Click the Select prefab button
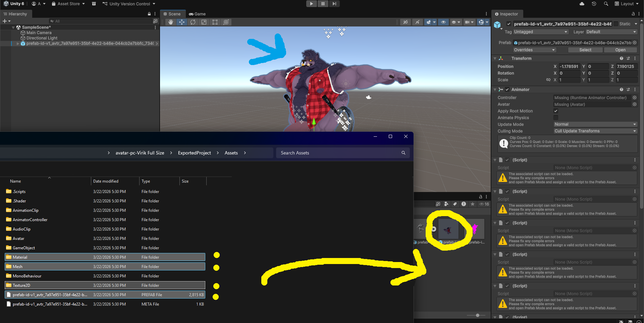 (x=585, y=50)
